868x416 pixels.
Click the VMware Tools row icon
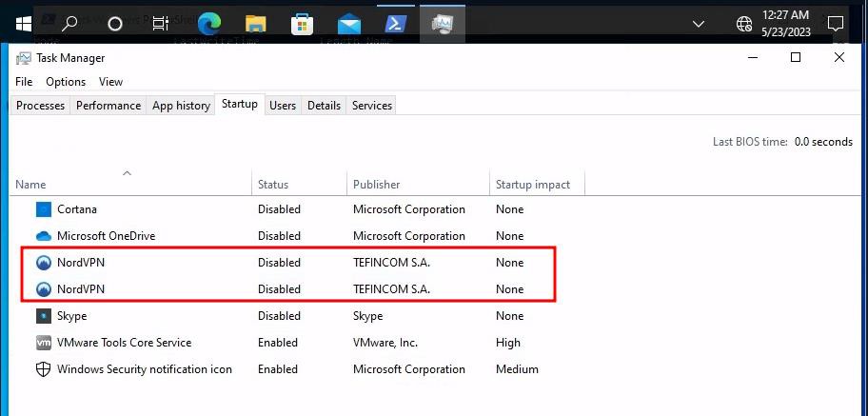[x=43, y=343]
